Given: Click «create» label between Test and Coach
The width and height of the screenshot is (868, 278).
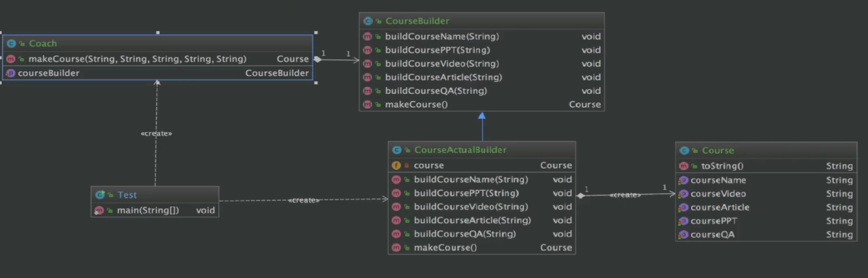Looking at the screenshot, I should pos(156,133).
